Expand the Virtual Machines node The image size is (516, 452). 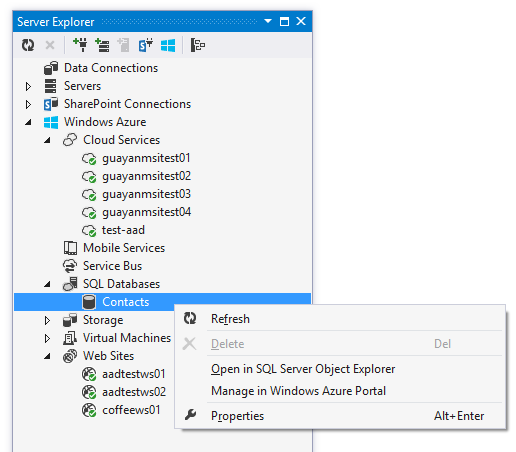click(47, 338)
